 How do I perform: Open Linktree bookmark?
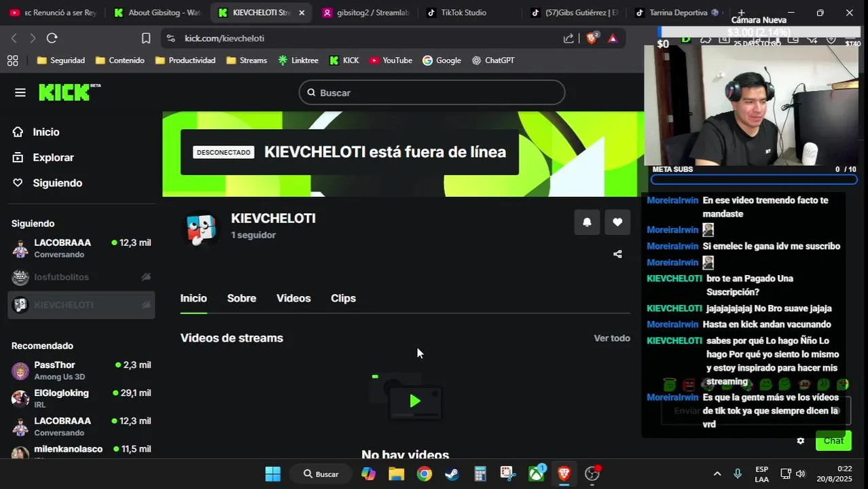click(x=298, y=60)
